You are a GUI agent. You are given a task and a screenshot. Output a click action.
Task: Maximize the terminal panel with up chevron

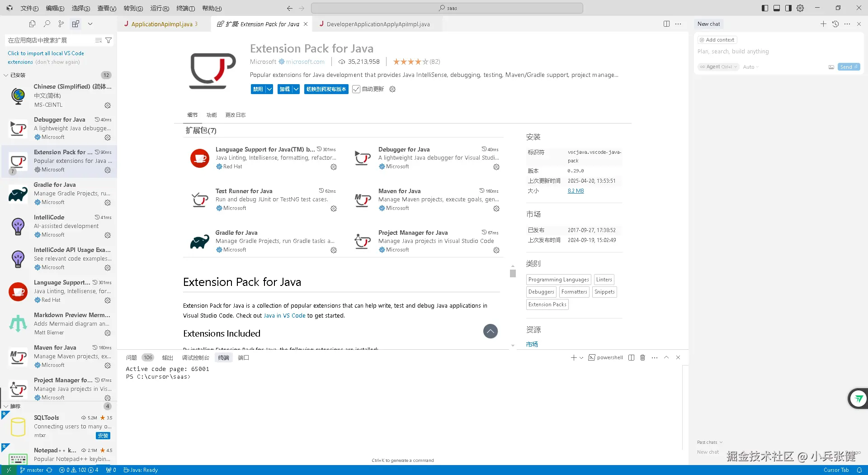tap(666, 358)
